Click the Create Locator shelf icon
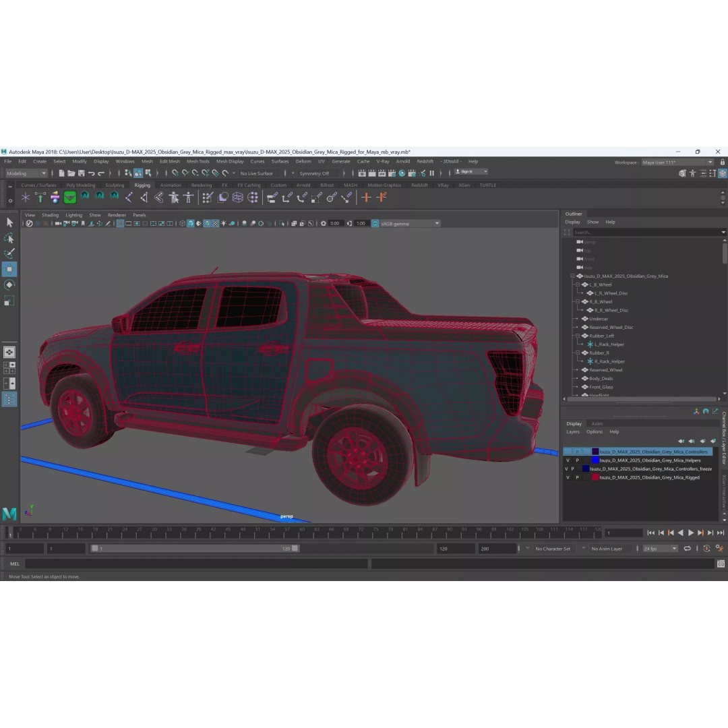 coord(26,198)
